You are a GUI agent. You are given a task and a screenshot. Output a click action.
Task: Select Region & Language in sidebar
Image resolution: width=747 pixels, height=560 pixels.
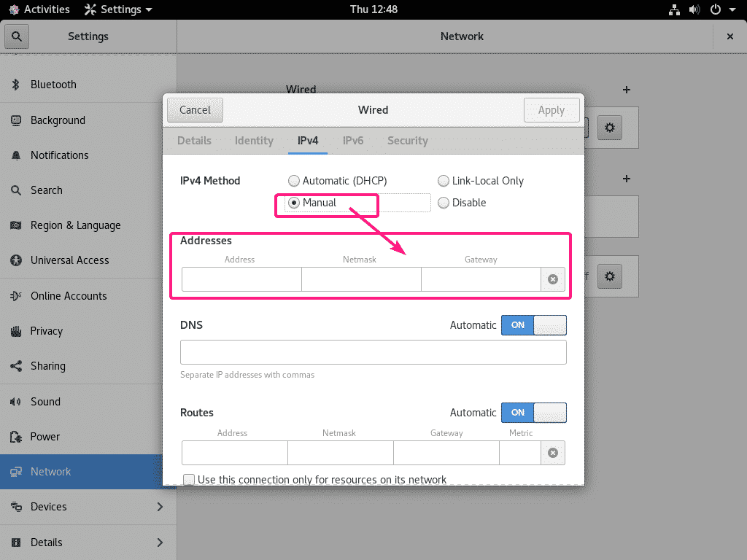tap(88, 225)
